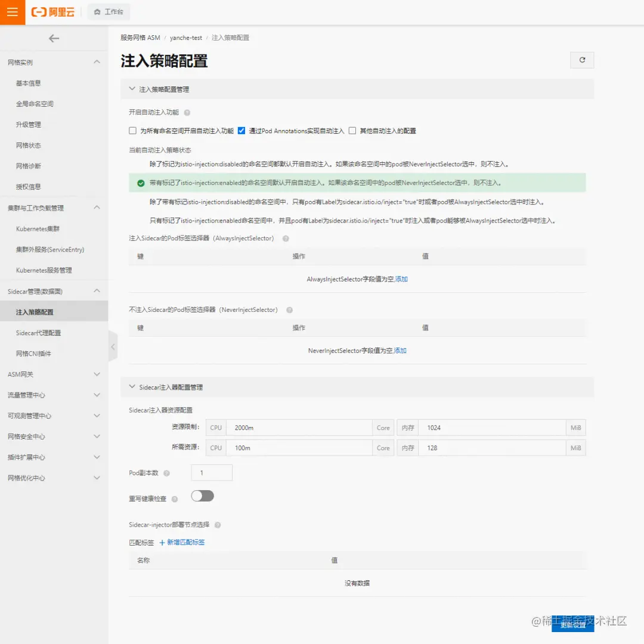Click the Alibaba Cloud logo

[x=53, y=13]
